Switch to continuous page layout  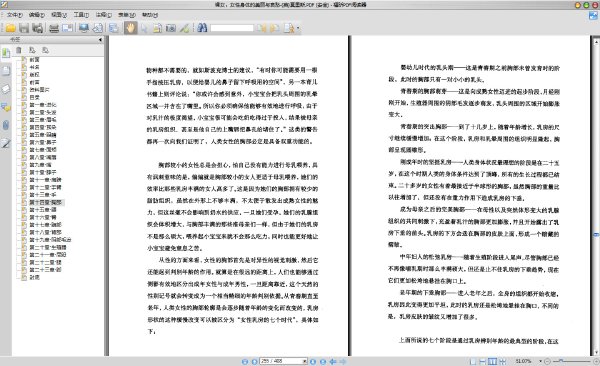tap(483, 361)
